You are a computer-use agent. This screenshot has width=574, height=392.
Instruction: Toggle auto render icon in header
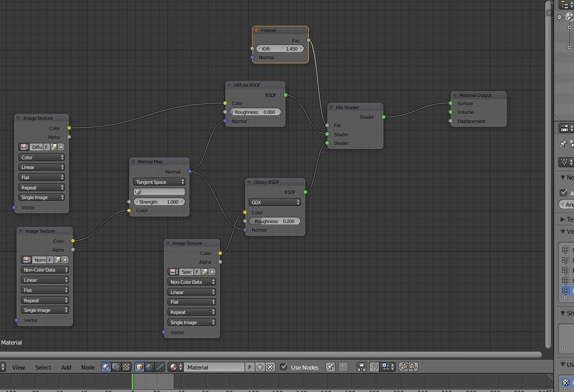click(362, 367)
